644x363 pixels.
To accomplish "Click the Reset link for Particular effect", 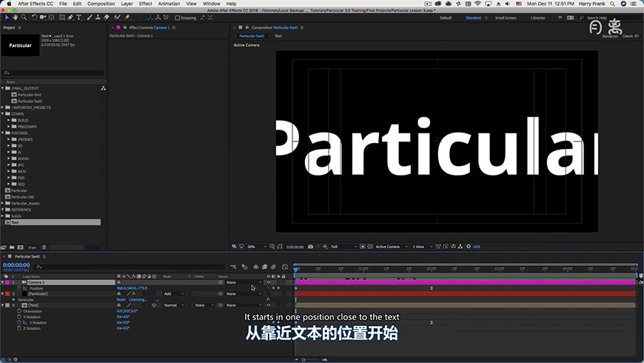I will point(121,300).
